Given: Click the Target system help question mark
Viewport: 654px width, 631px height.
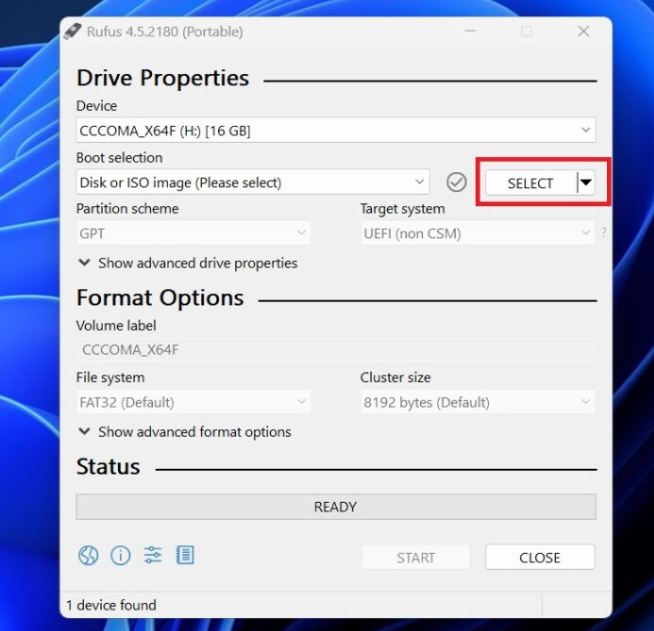Looking at the screenshot, I should pos(604,233).
